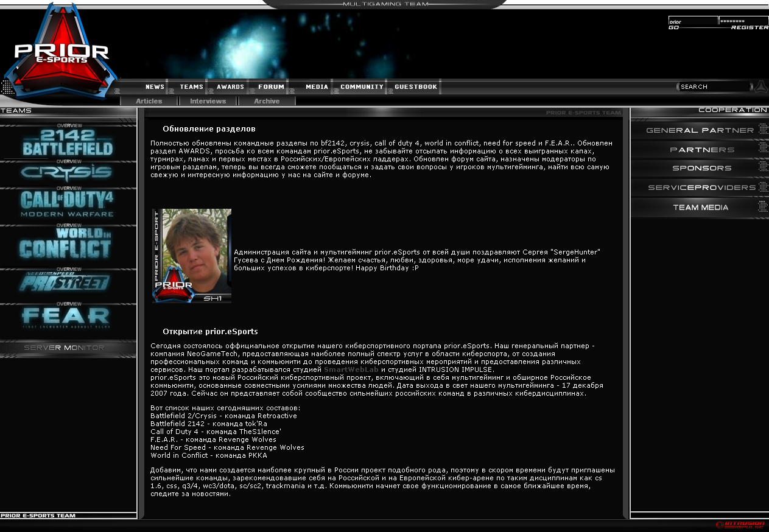Switch to the Archive sub-tab
769x532 pixels.
click(x=267, y=101)
